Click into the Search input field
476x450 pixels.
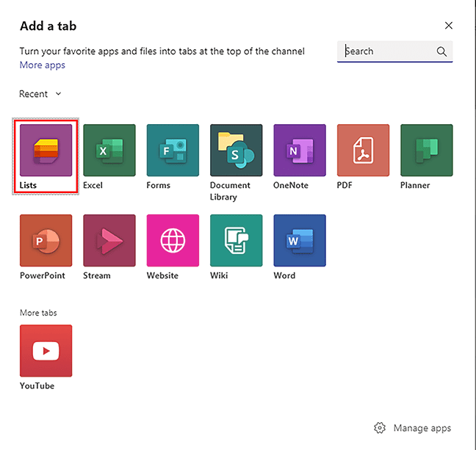pos(387,51)
